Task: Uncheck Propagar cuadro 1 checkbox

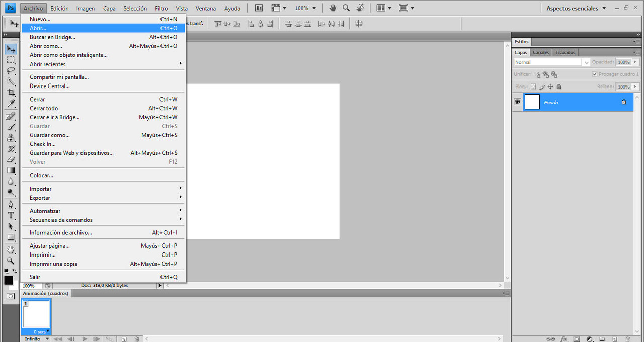Action: (595, 74)
